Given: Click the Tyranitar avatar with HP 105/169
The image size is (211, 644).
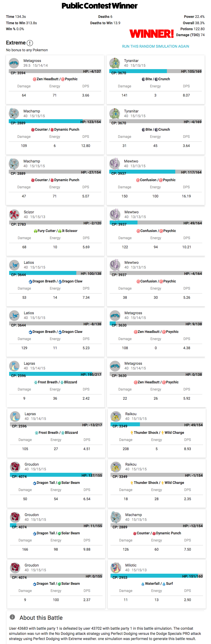Looking at the screenshot, I should 114,63.
